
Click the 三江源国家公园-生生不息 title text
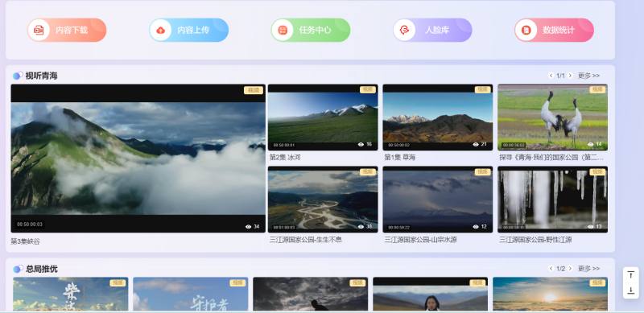tap(306, 240)
